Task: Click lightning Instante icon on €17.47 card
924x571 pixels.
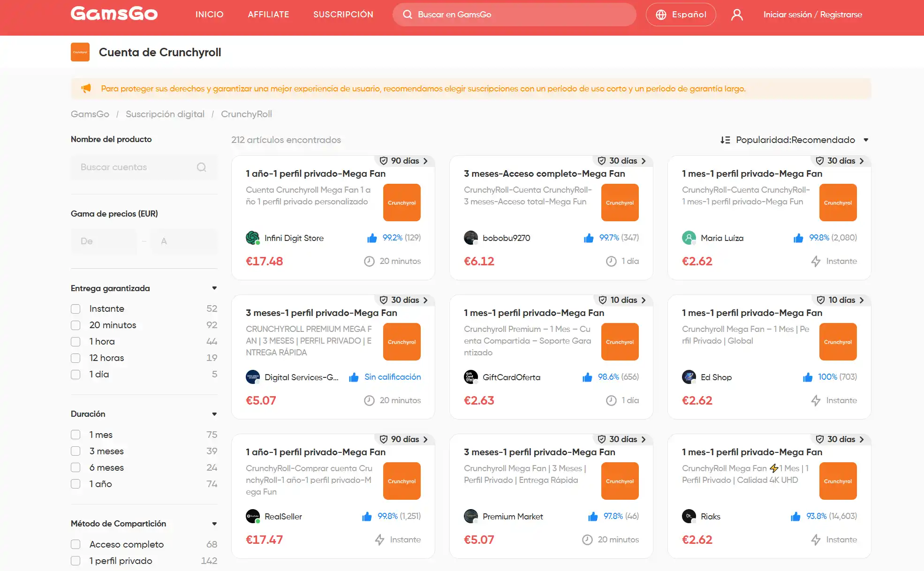Action: 379,540
